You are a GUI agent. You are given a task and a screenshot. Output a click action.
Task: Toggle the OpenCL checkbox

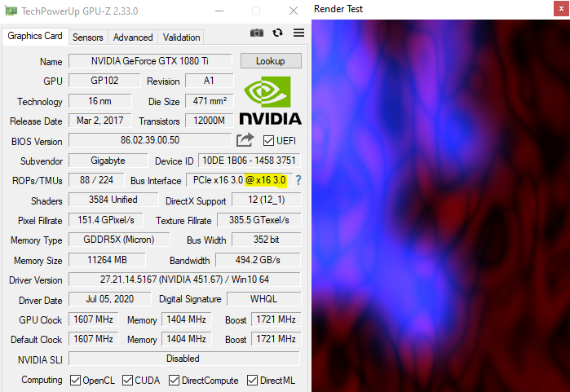pos(75,381)
